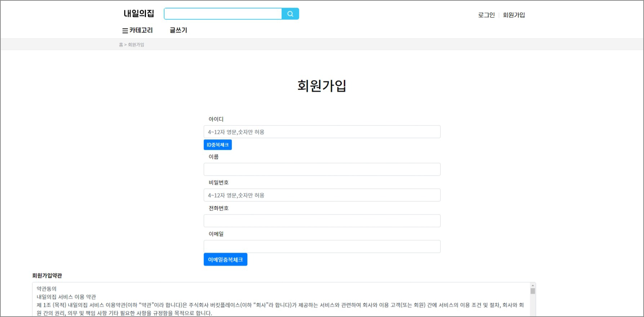
Task: Open the 로그인 link
Action: coord(486,15)
